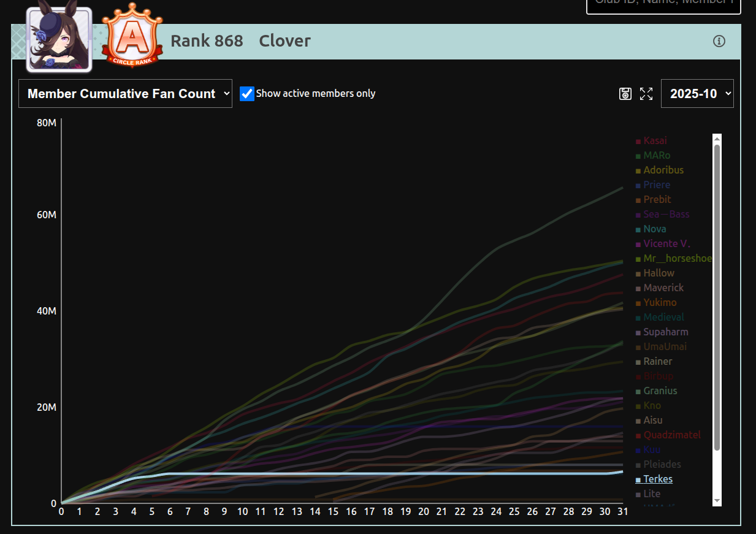Click the 40M y-axis label

[47, 311]
